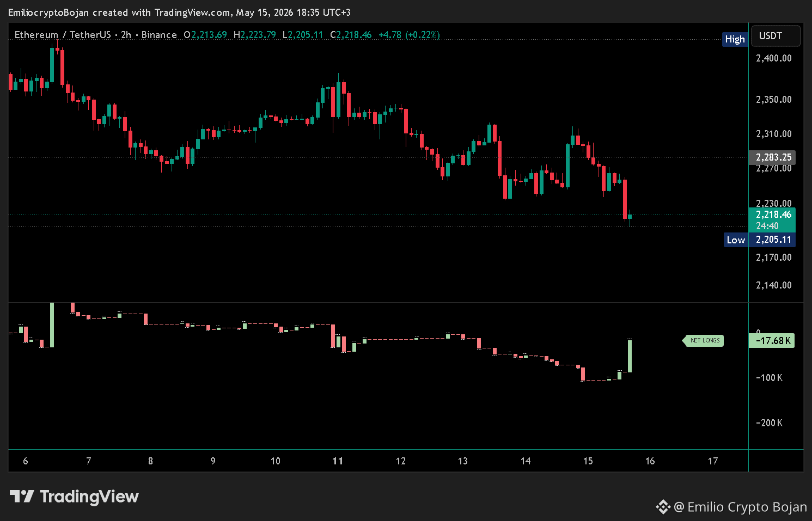This screenshot has height=521, width=812.
Task: Click the 2,350.00 price axis label
Action: [774, 100]
